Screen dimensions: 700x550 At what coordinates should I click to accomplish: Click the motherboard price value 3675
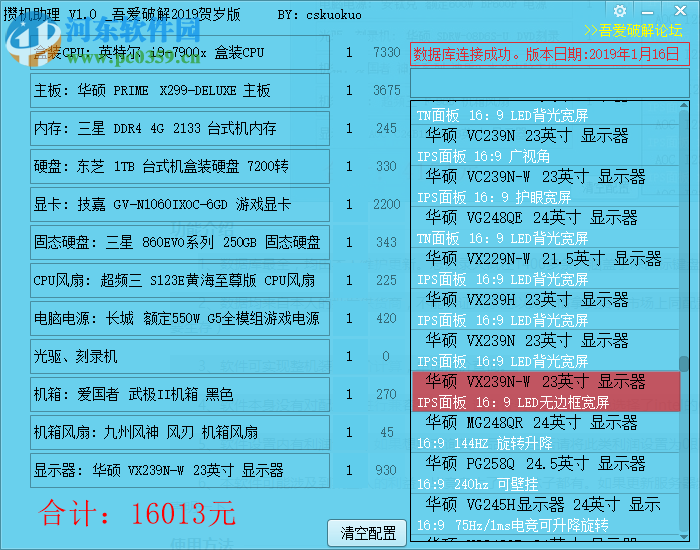tap(387, 91)
